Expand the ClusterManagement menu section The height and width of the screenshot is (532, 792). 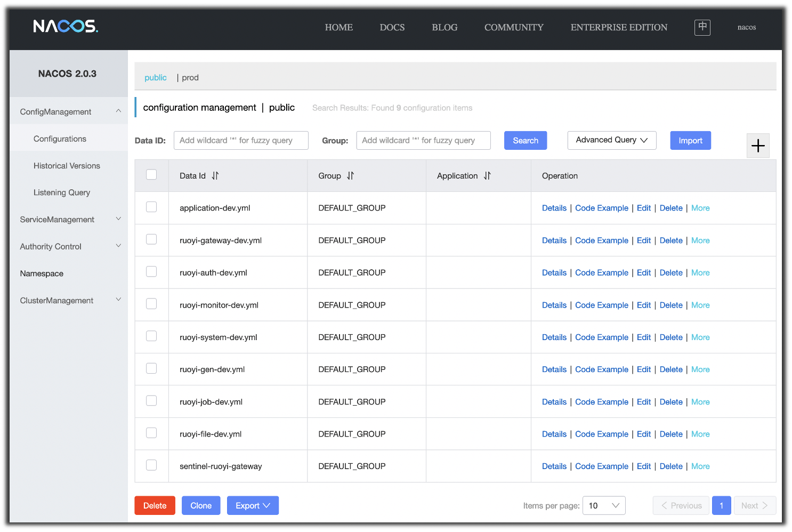point(69,300)
